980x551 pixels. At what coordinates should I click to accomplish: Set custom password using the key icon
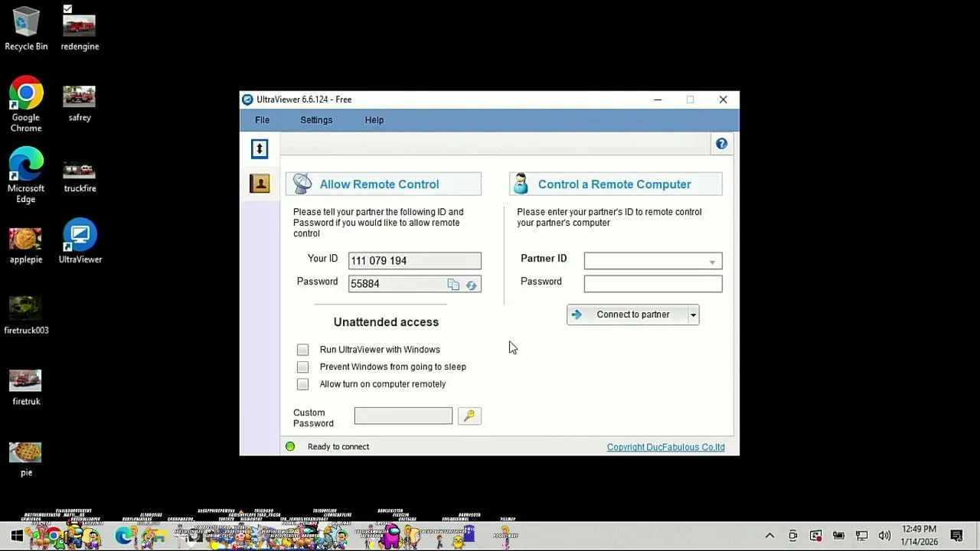[x=469, y=416]
